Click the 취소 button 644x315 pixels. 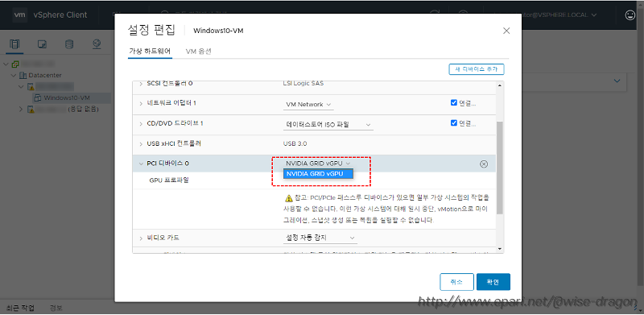coord(456,282)
